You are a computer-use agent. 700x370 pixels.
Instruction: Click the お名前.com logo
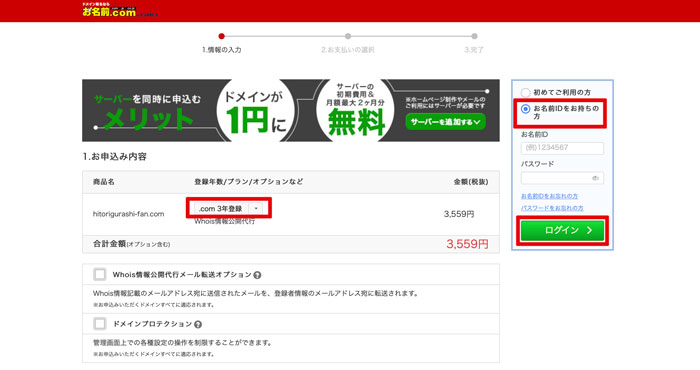coord(120,10)
